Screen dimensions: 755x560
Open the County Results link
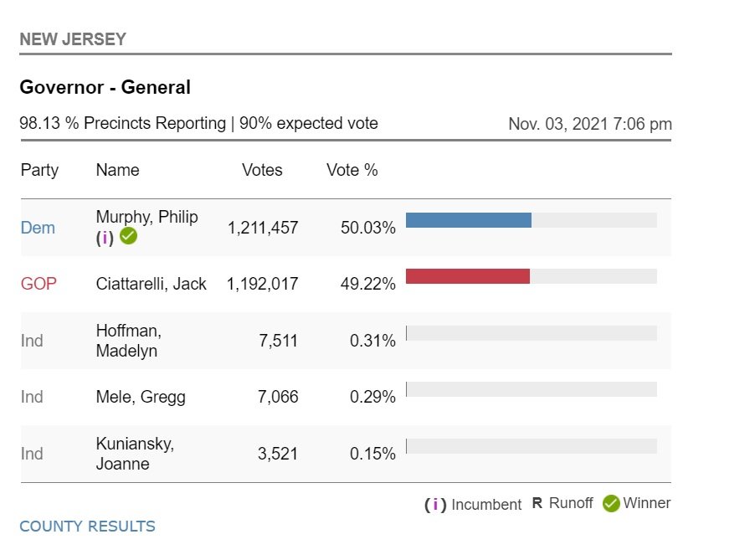point(87,527)
